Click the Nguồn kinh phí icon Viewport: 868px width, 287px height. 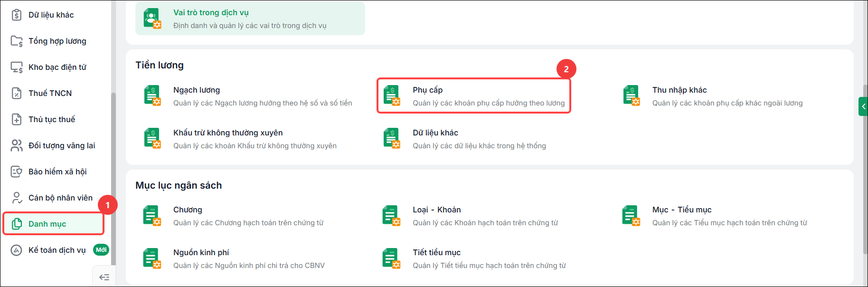pos(152,258)
